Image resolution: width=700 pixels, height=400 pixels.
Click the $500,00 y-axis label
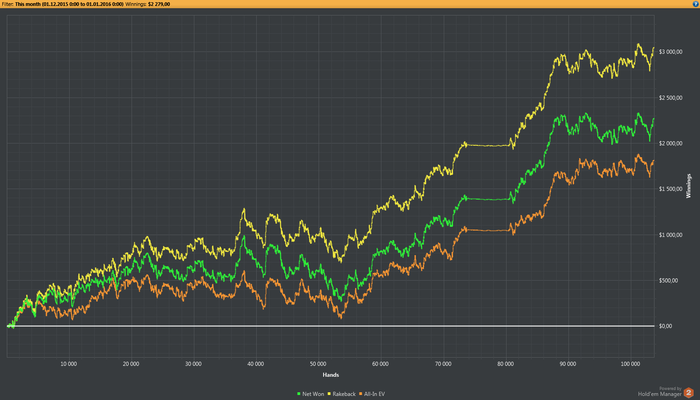pos(668,280)
